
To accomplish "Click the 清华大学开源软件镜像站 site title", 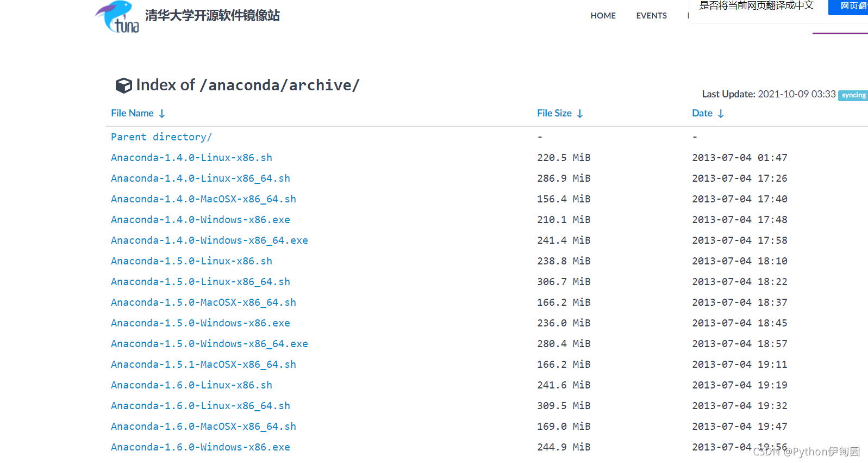I will click(x=212, y=16).
